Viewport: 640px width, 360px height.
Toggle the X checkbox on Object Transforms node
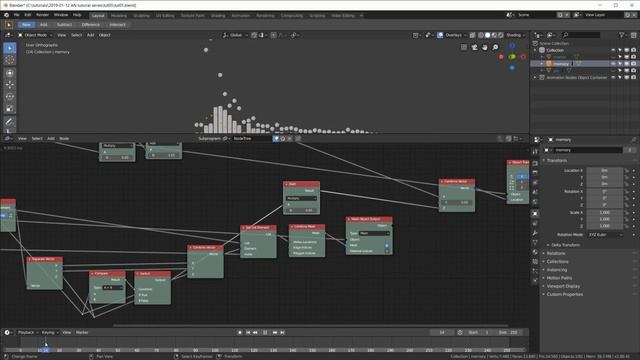[x=522, y=177]
